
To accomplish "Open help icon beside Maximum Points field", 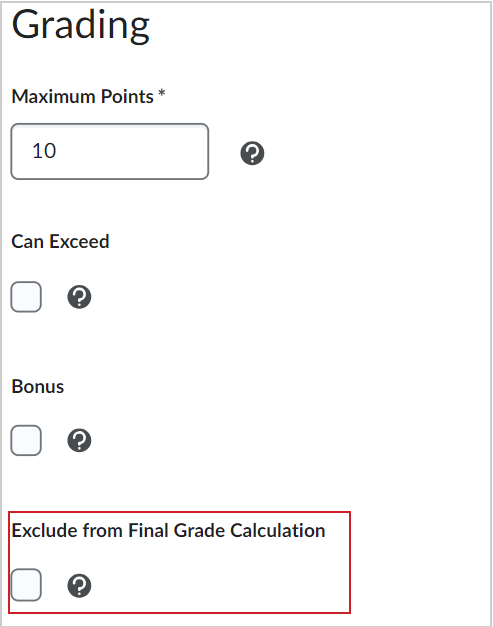I will point(252,153).
